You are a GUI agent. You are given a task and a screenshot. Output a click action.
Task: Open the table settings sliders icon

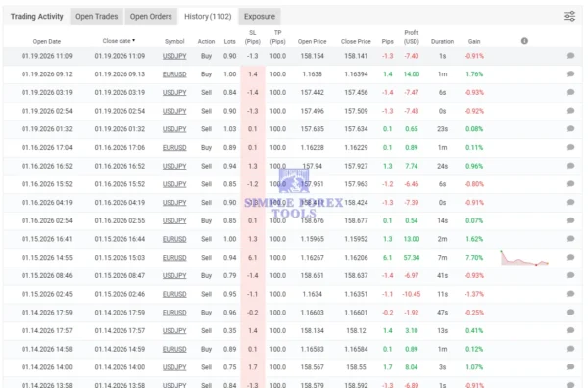pyautogui.click(x=569, y=16)
